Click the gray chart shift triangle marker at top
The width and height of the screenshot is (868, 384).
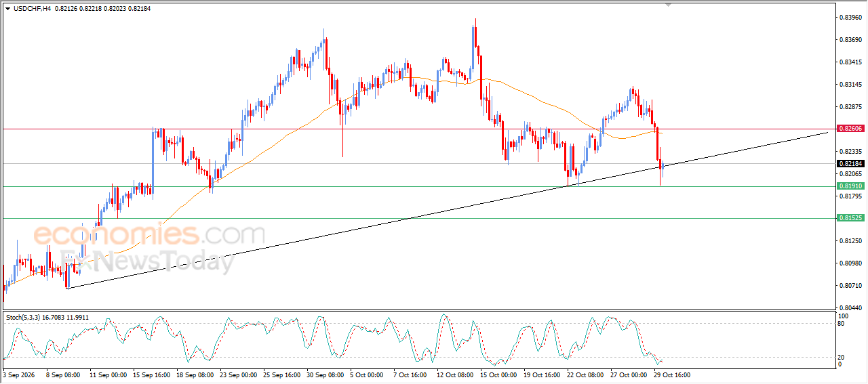(669, 5)
